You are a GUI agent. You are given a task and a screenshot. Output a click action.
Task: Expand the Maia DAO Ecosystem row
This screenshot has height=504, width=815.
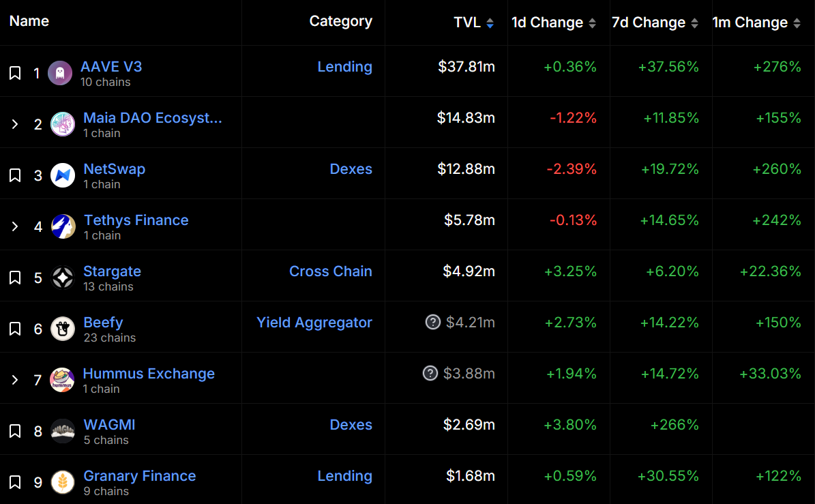(15, 124)
